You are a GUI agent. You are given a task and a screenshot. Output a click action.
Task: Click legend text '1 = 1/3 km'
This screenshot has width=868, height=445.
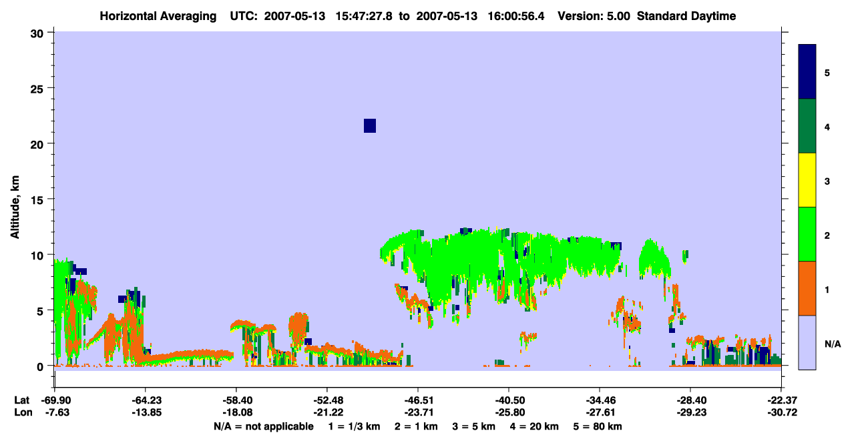coord(355,426)
